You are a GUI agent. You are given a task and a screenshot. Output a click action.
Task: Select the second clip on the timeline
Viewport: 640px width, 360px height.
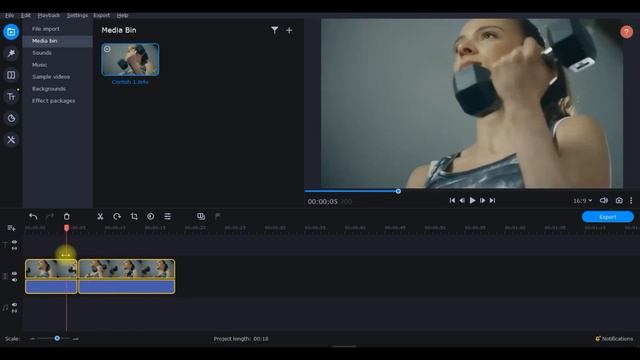click(x=127, y=276)
